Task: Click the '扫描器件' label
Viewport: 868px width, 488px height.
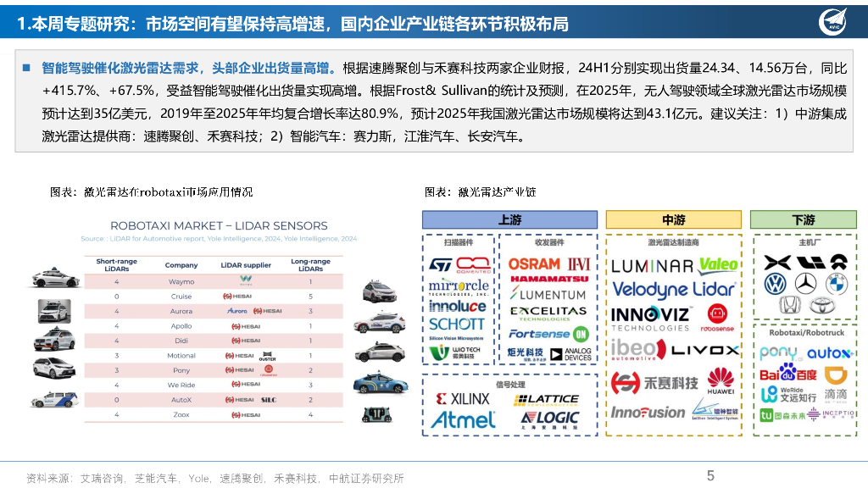Action: pyautogui.click(x=459, y=242)
